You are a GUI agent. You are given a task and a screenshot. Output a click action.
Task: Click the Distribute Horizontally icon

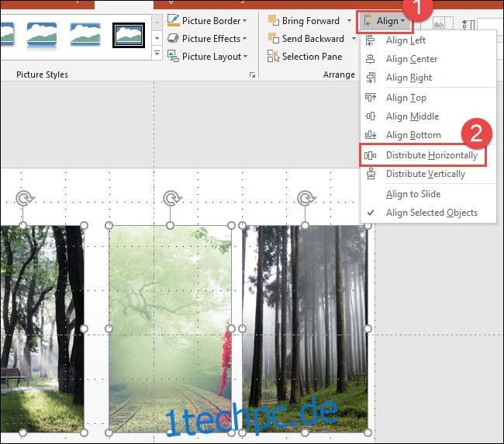pos(371,155)
